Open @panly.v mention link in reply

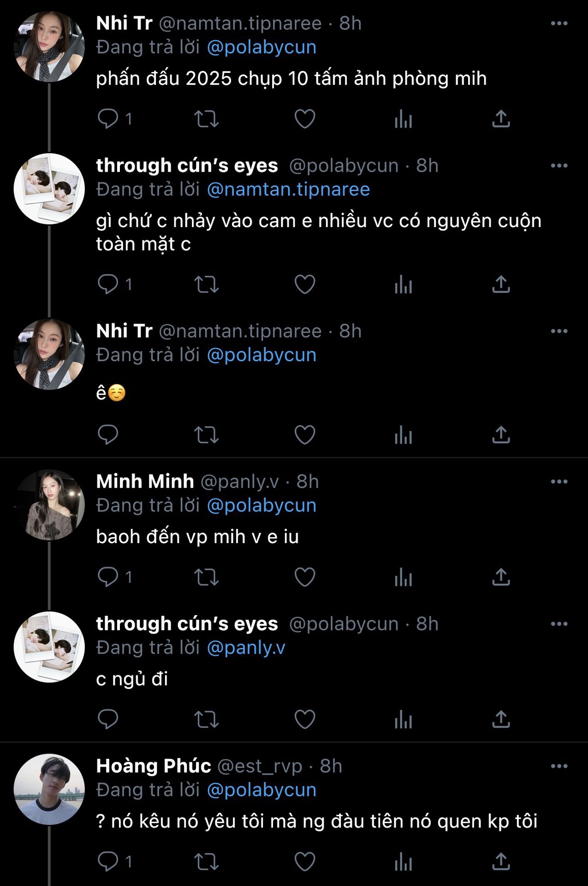246,648
